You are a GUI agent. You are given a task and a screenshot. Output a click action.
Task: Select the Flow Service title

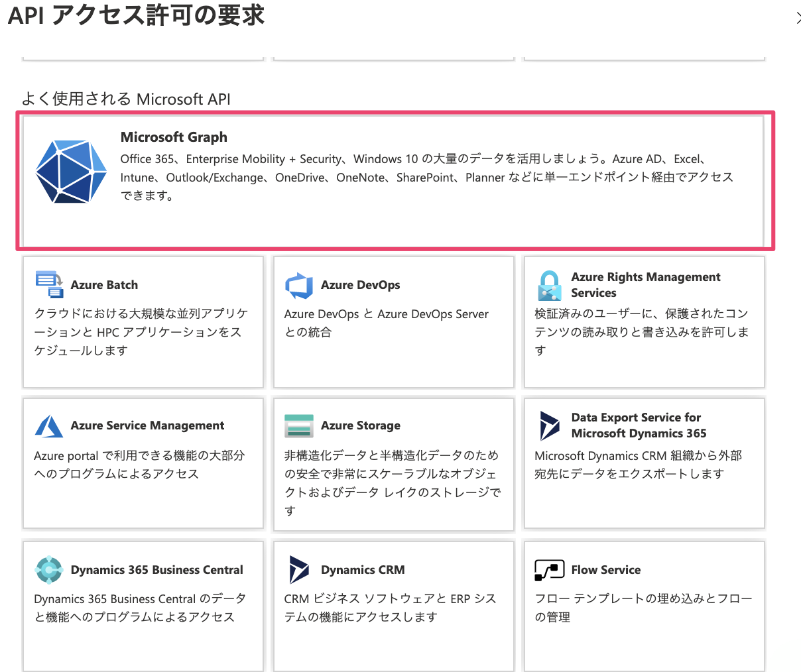pyautogui.click(x=606, y=570)
